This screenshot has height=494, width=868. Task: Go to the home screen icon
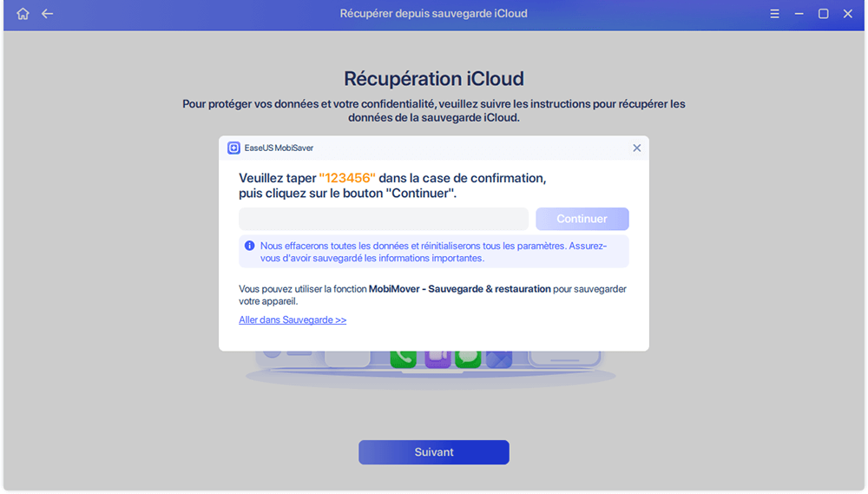(x=23, y=14)
